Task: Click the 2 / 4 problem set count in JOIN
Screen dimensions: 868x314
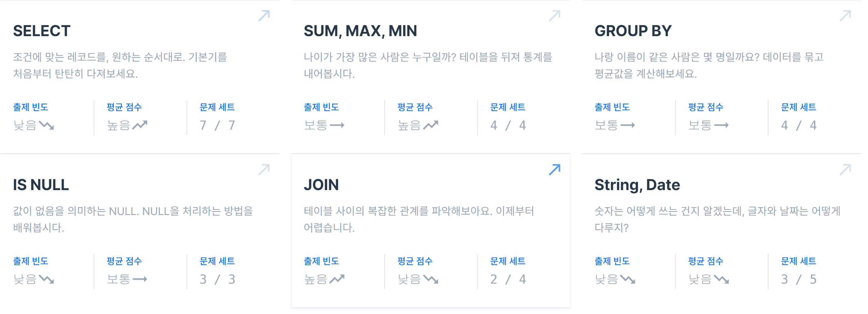Action: 508,279
